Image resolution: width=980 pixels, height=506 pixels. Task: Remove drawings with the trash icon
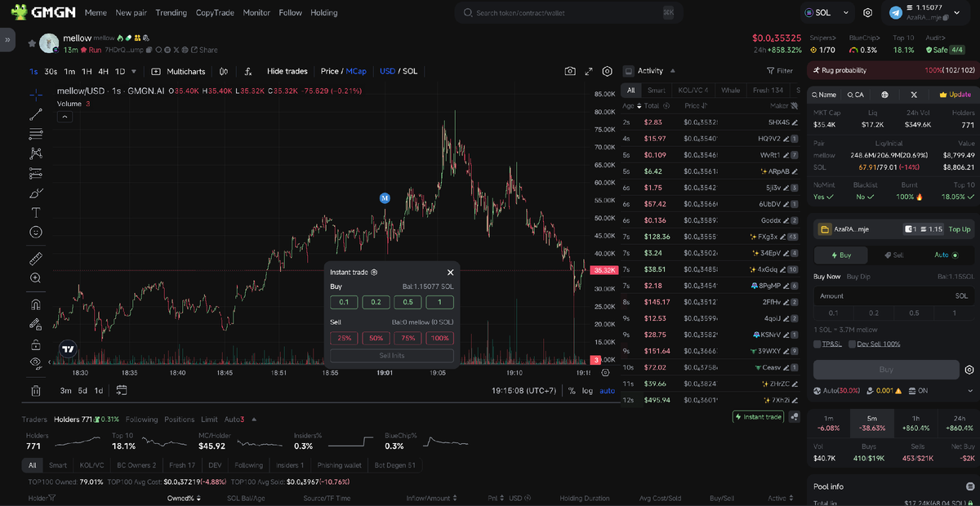36,391
